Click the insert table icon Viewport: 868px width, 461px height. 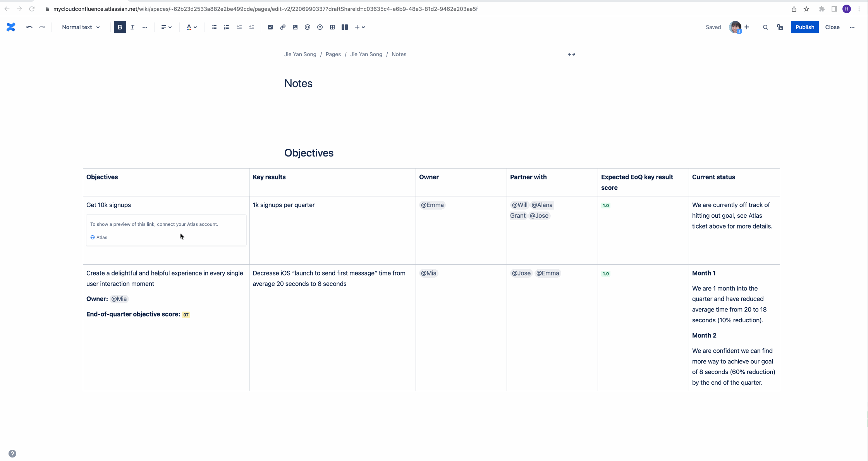332,27
